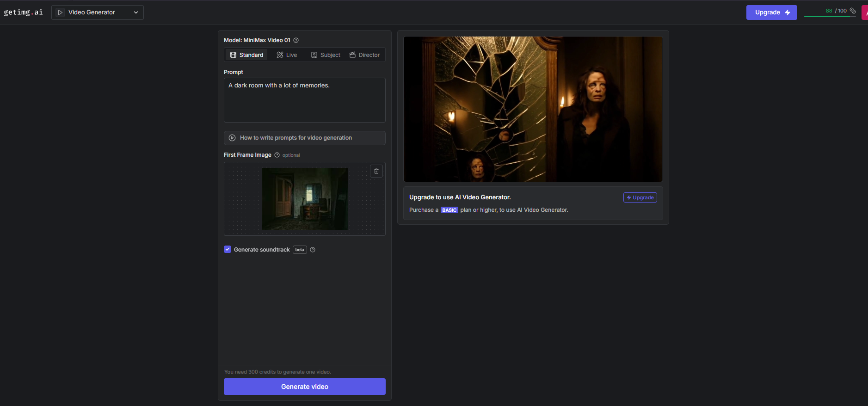Click the Generate soundtrack help icon
The height and width of the screenshot is (406, 868).
click(313, 250)
